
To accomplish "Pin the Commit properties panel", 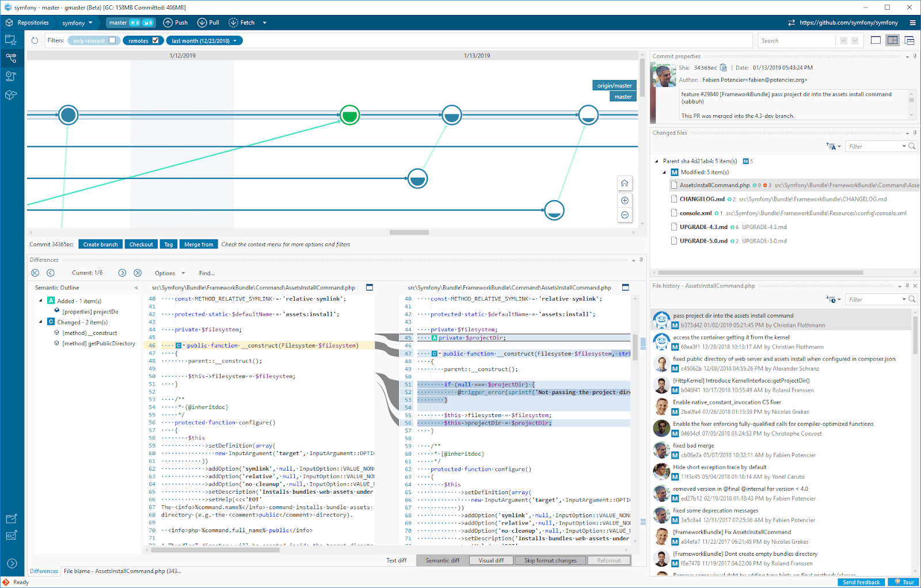I will click(x=915, y=56).
